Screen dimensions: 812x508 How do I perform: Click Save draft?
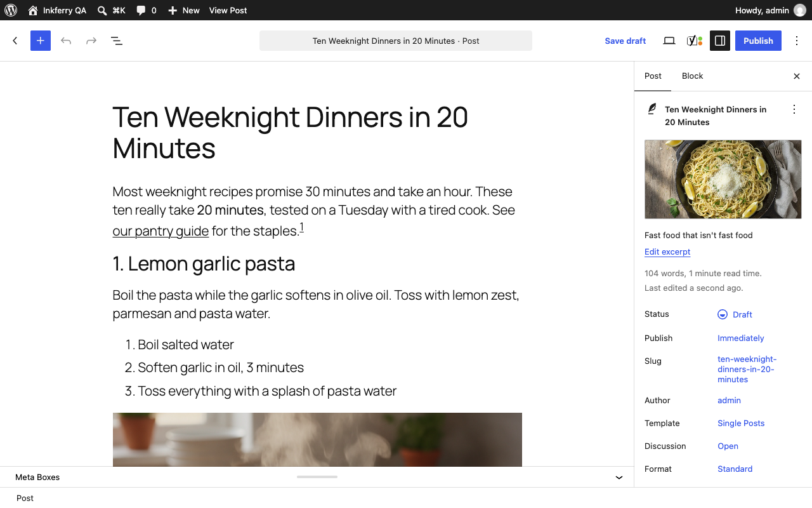coord(625,41)
